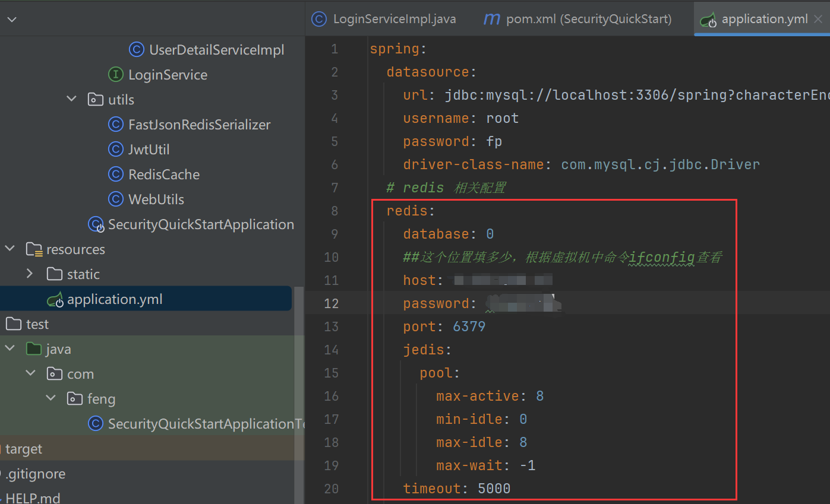
Task: Open JwtUtil class
Action: click(x=149, y=150)
